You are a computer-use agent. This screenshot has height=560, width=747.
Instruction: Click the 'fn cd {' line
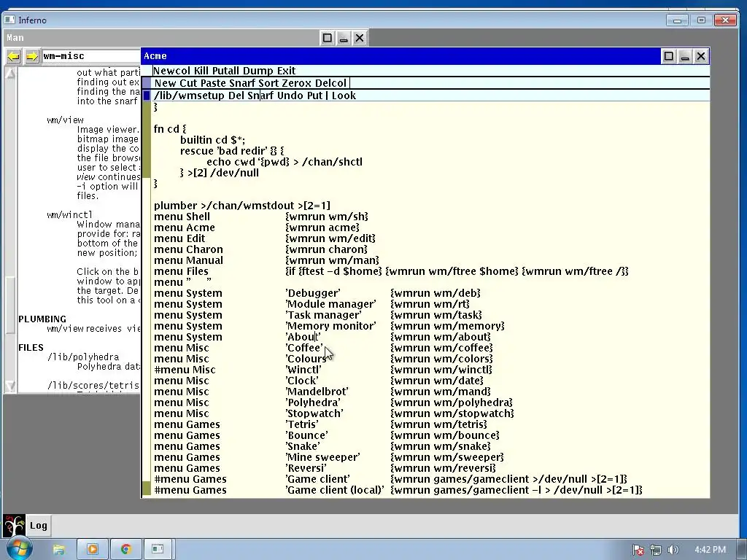pos(170,129)
